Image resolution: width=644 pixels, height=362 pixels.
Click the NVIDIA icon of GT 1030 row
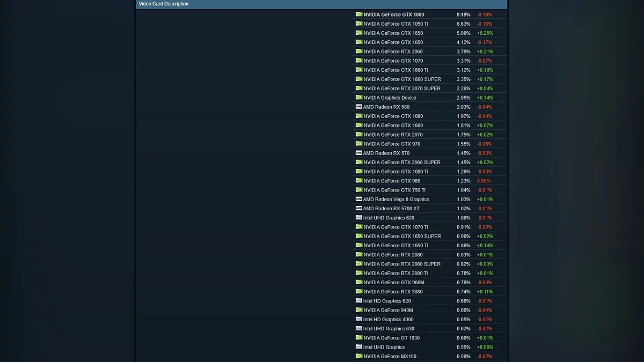pos(359,338)
